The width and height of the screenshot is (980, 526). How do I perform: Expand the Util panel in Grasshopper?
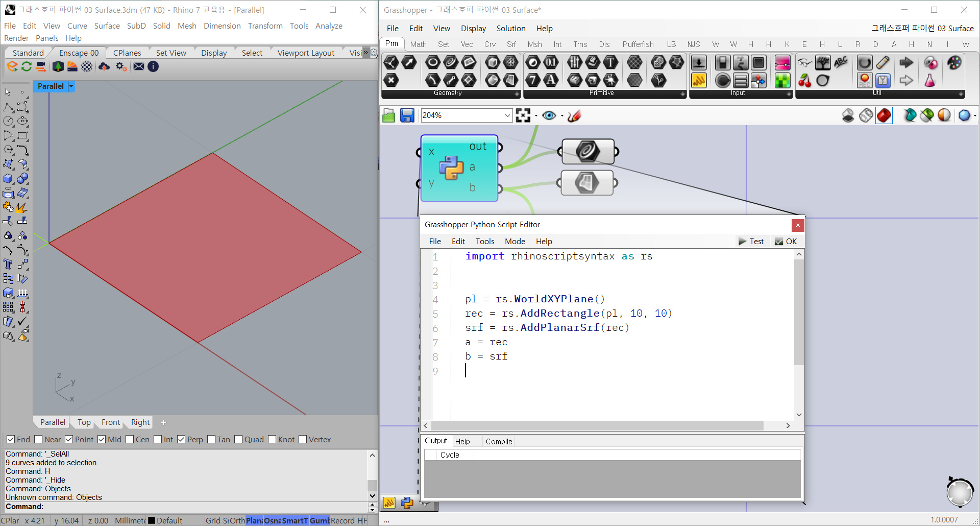[961, 93]
